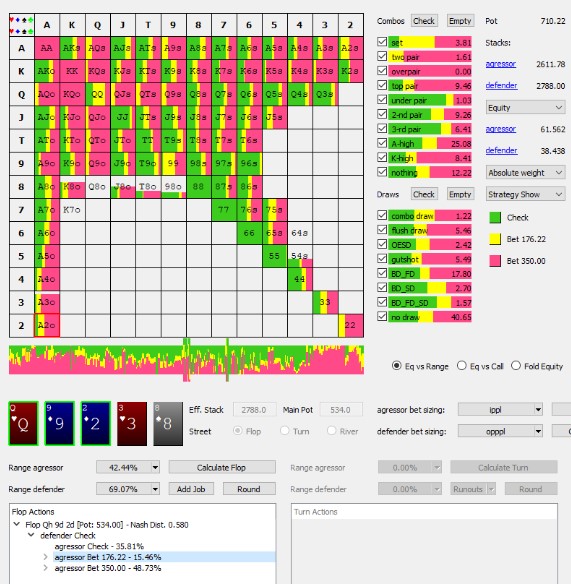Click the suits icon in the matrix corner
571x584 pixels.
22,25
